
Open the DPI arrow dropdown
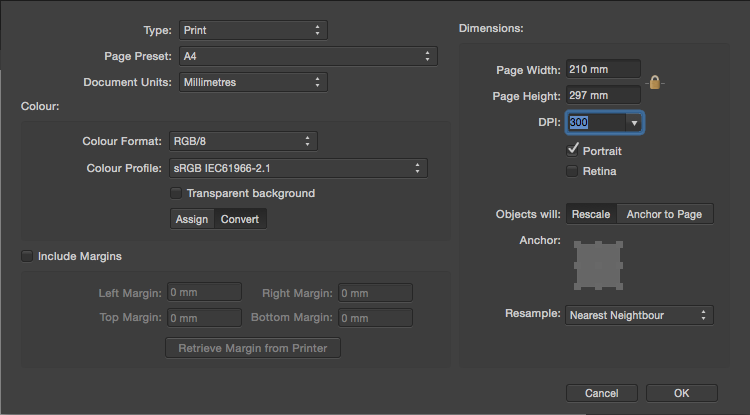(x=634, y=123)
